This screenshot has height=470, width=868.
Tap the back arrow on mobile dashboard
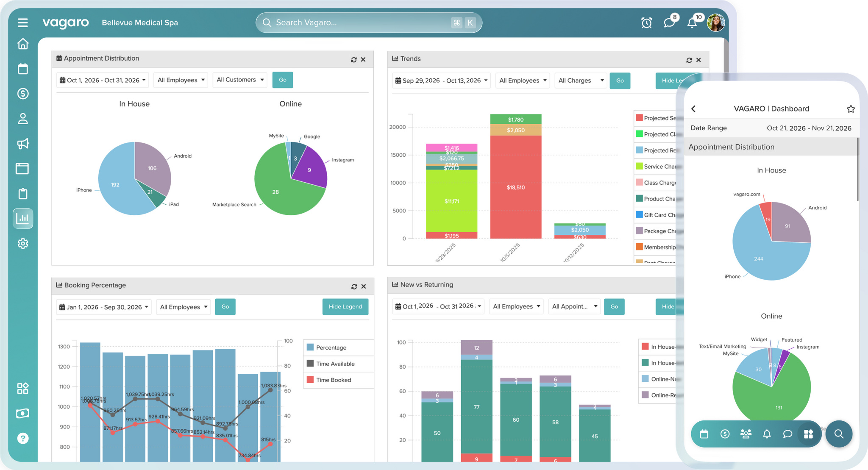(x=693, y=109)
